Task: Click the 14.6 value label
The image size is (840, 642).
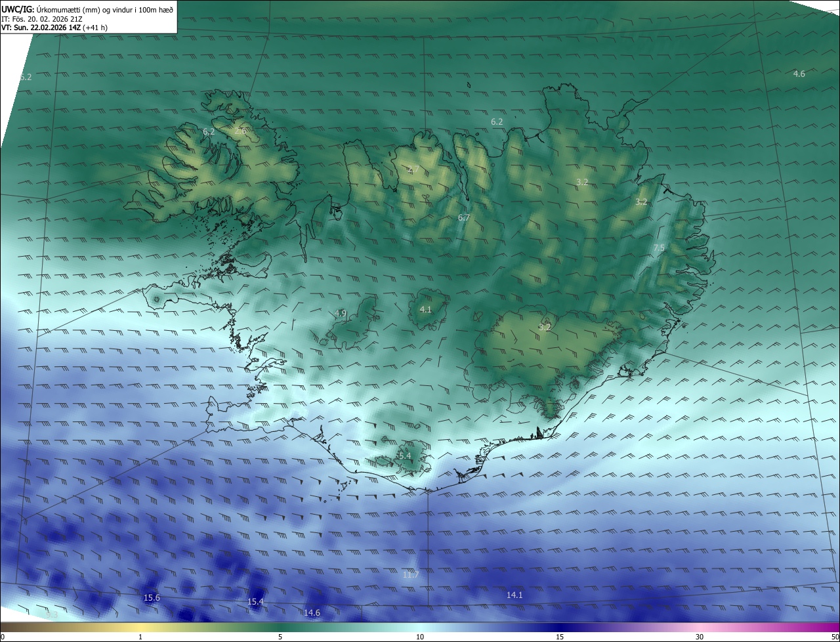Action: click(312, 612)
